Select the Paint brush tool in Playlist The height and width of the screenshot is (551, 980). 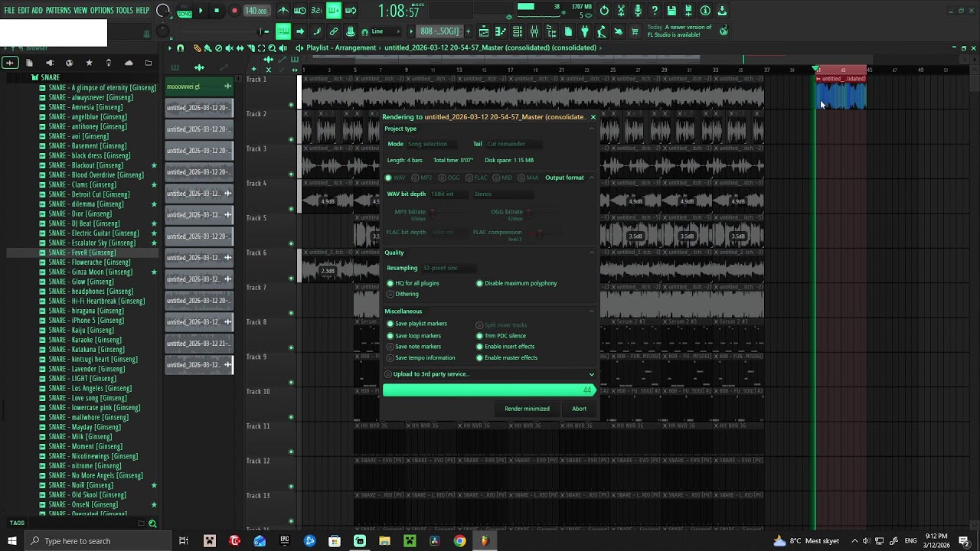pos(207,48)
